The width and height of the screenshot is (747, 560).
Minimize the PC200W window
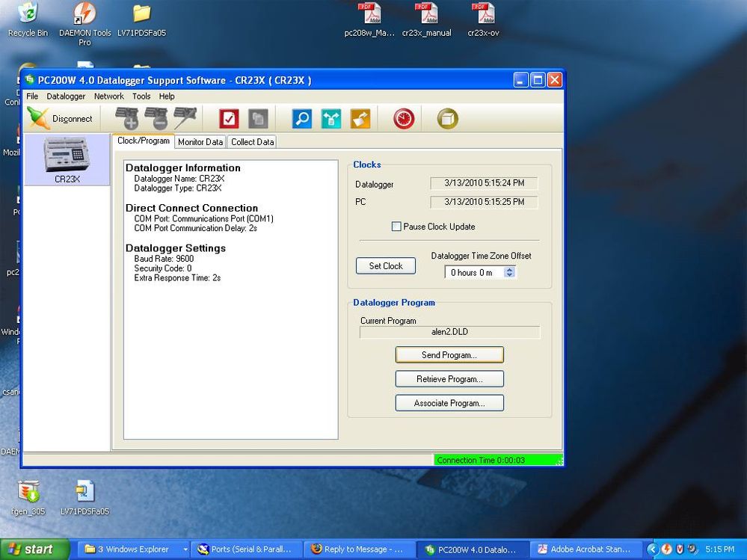click(520, 79)
